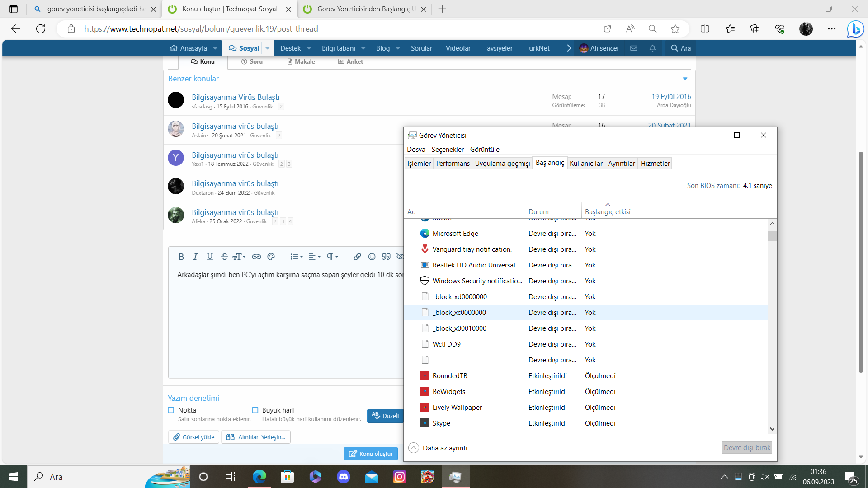Open the inbox envelope icon
Viewport: 868px width, 488px height.
point(634,48)
